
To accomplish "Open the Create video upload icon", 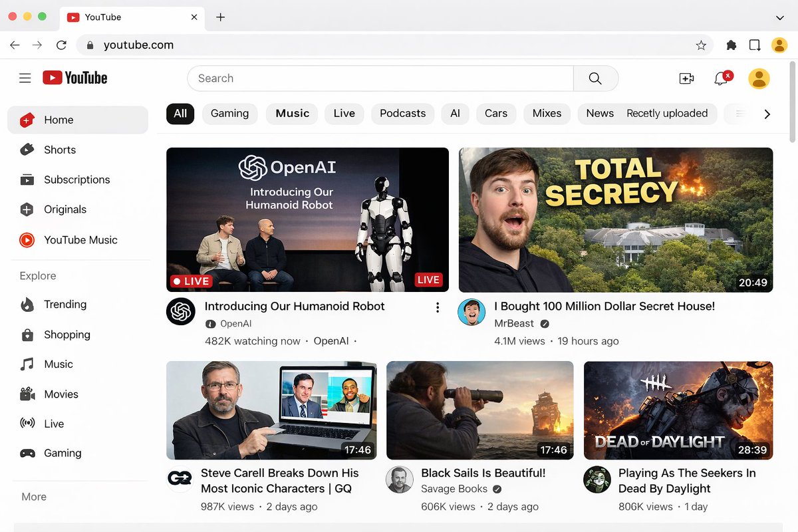I will click(x=686, y=78).
